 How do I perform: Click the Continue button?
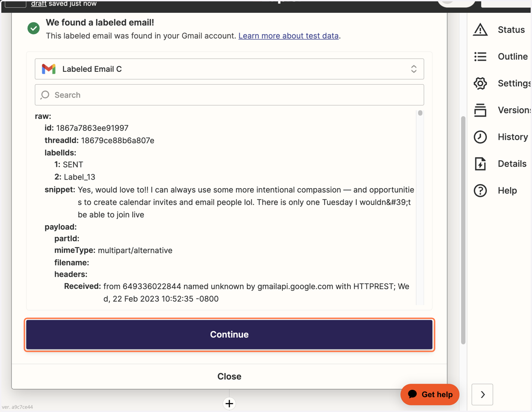(x=229, y=334)
